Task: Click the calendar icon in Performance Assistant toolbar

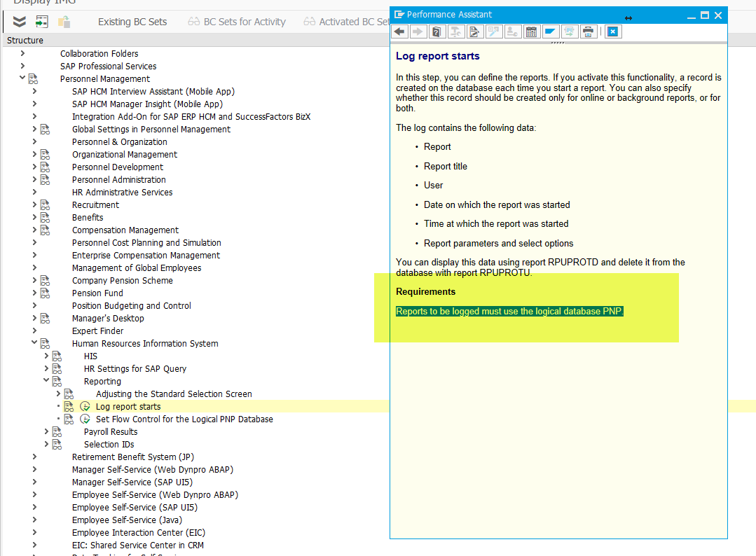Action: click(x=531, y=32)
